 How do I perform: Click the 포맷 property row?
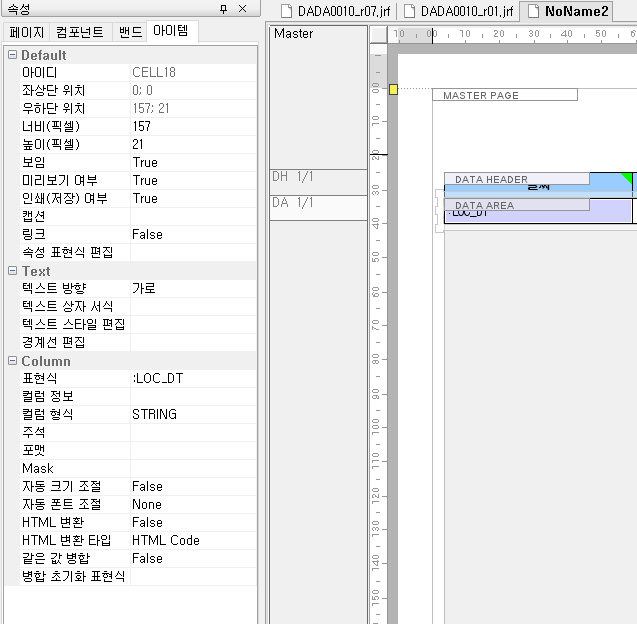(x=138, y=450)
